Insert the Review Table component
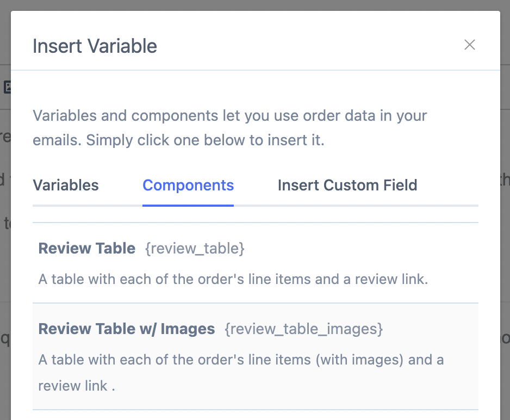Screen dimensions: 510x420 (x=256, y=264)
